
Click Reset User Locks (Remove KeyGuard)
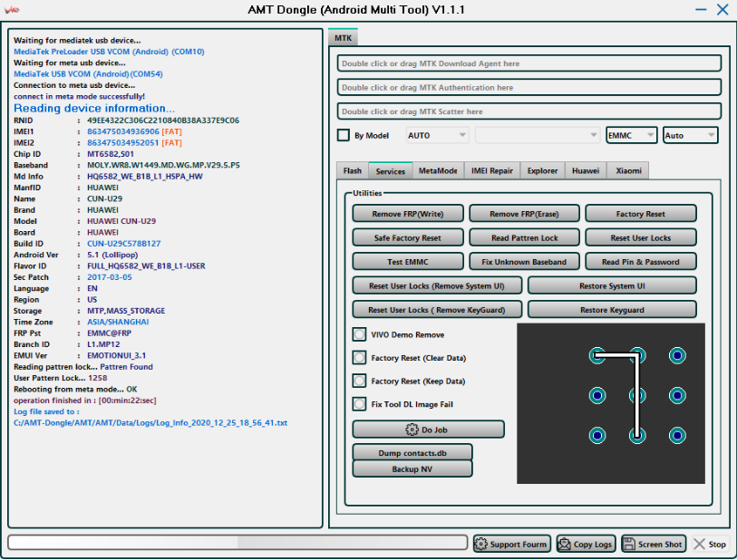[437, 309]
